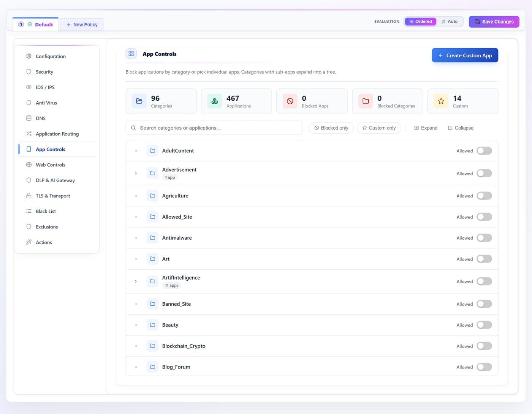Open the New Policy tab
This screenshot has width=532, height=414.
point(82,25)
